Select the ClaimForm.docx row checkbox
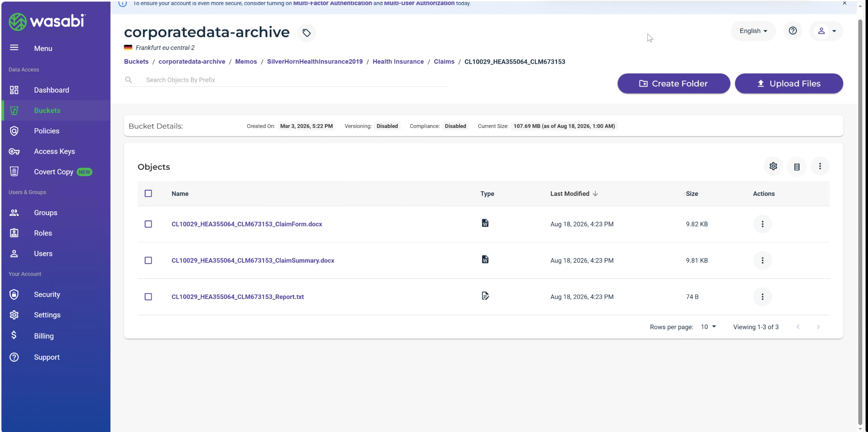Viewport: 868px width, 432px height. coord(148,224)
